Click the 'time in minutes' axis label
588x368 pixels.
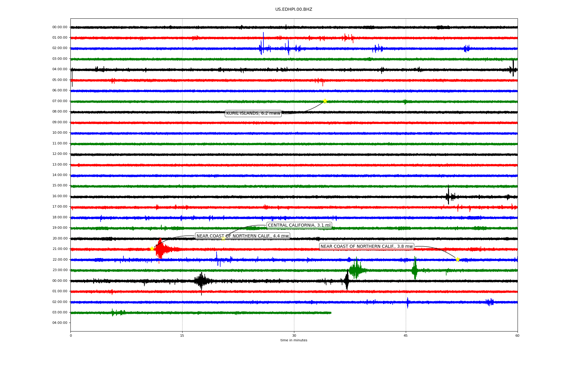(294, 340)
